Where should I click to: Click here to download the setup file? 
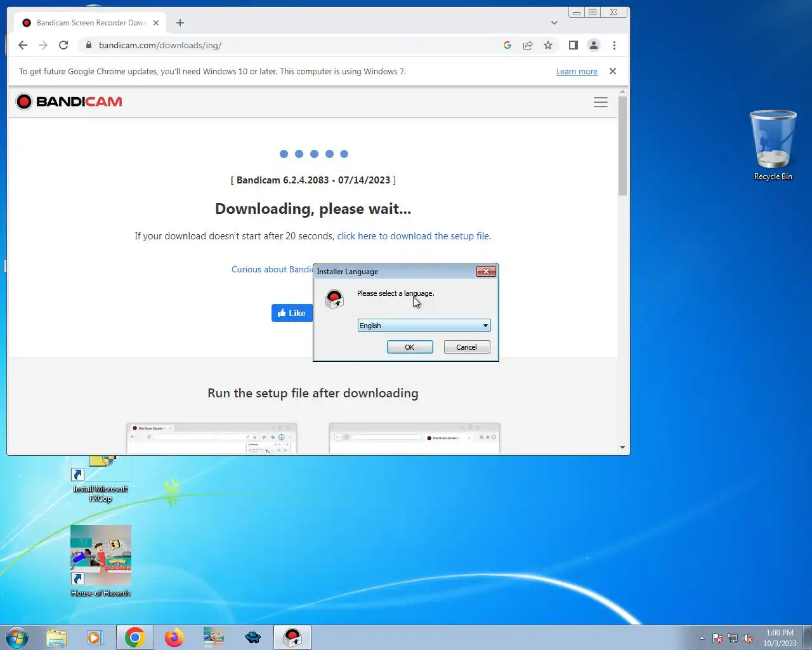(x=413, y=236)
